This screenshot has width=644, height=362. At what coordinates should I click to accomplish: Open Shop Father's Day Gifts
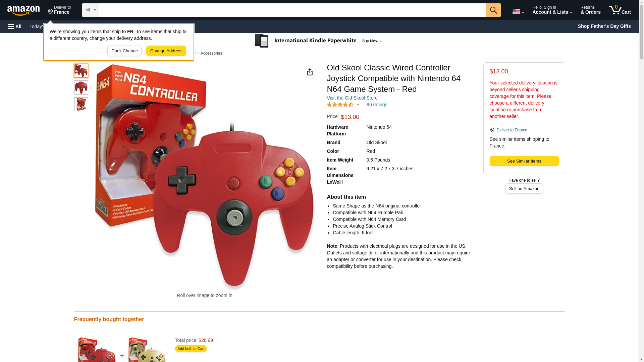(x=604, y=26)
